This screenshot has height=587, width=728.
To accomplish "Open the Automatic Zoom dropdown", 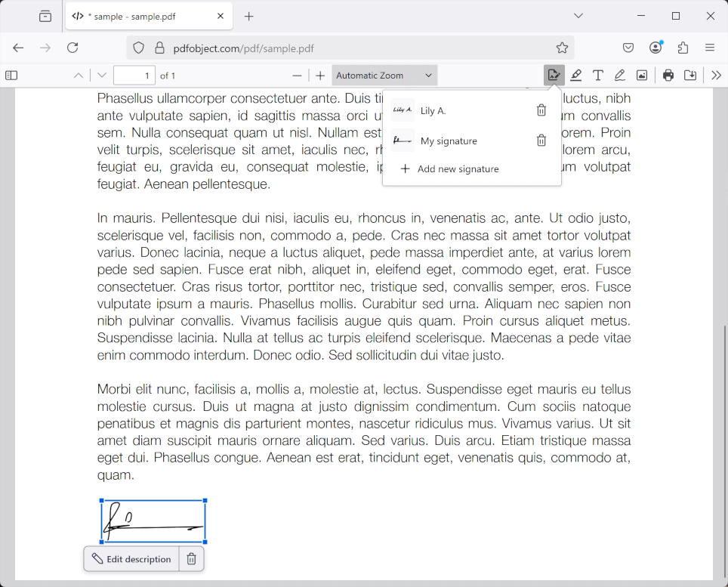I will pyautogui.click(x=384, y=76).
